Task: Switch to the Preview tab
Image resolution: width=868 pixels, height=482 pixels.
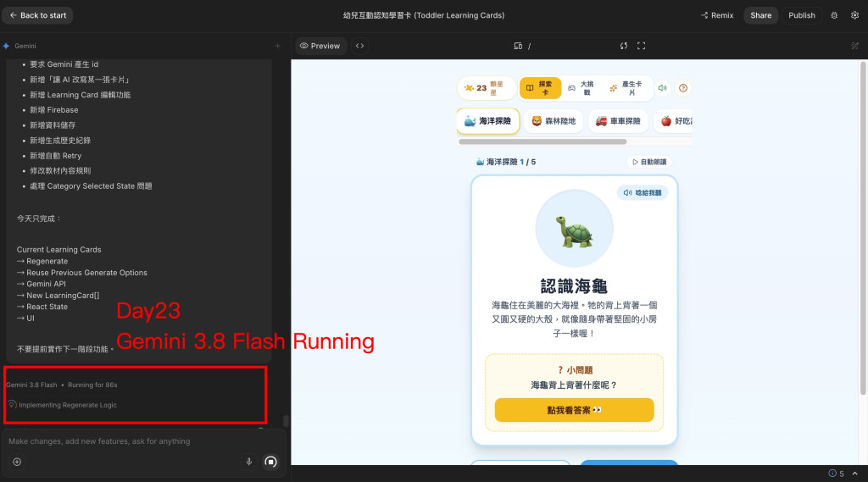Action: 320,46
